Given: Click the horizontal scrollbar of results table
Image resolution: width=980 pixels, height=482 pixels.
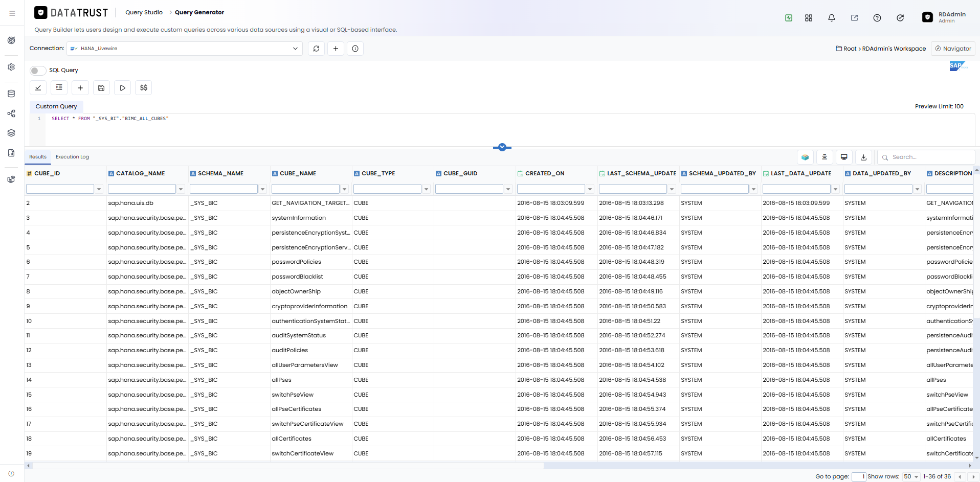Looking at the screenshot, I should tap(288, 466).
